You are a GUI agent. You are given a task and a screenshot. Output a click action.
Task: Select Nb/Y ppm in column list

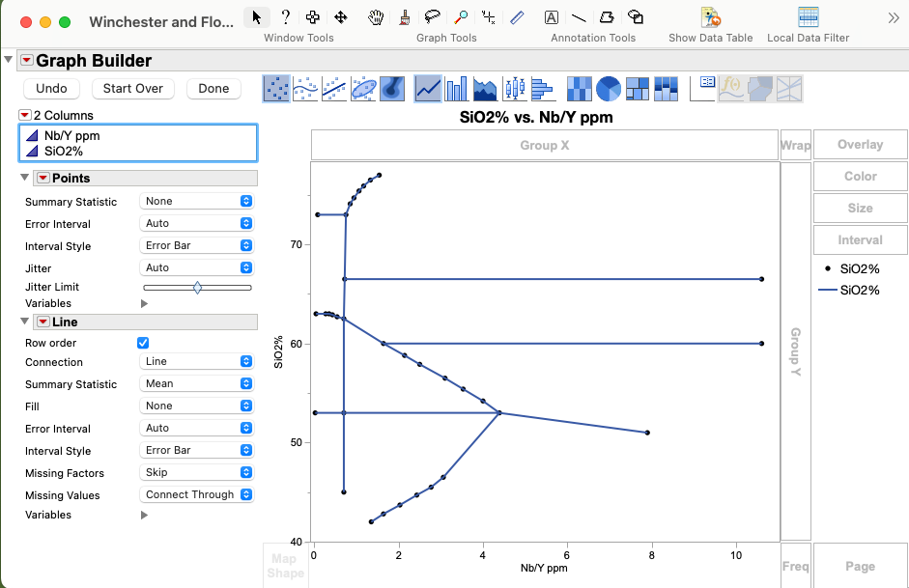[x=71, y=135]
